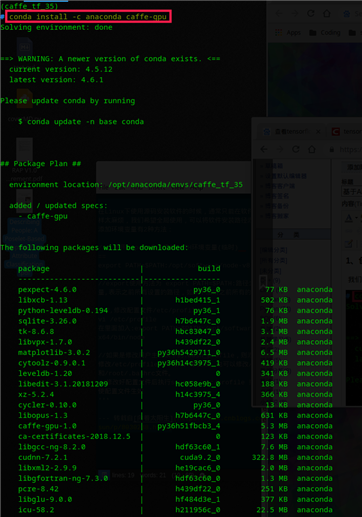362x517 pixels.
Task: Click package 'pexpect-4.6.0'
Action: (x=47, y=290)
